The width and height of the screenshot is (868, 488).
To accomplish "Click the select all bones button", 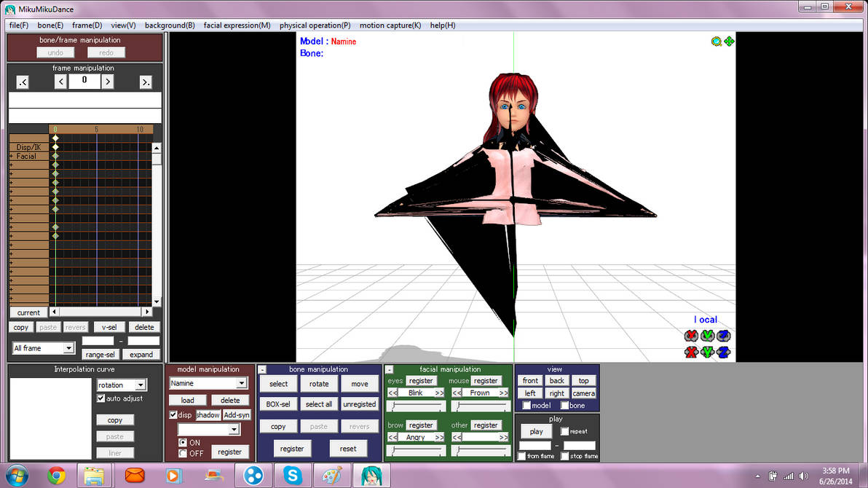I will [319, 404].
